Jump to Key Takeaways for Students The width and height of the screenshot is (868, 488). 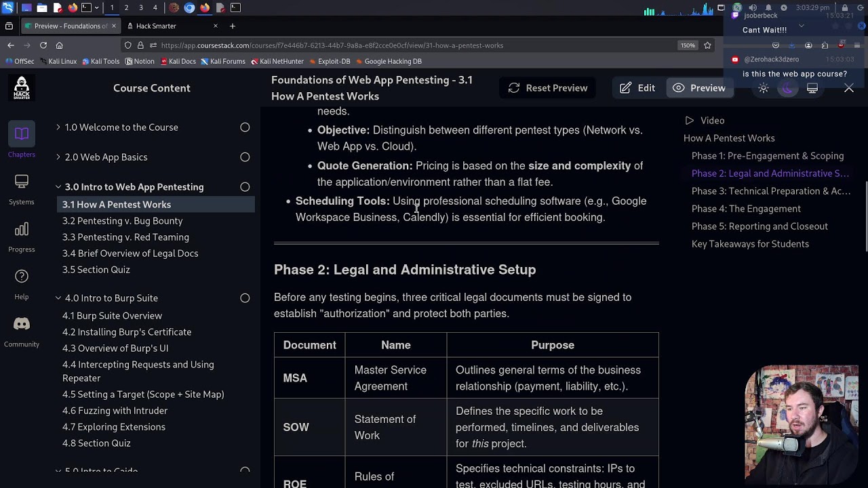pos(750,244)
